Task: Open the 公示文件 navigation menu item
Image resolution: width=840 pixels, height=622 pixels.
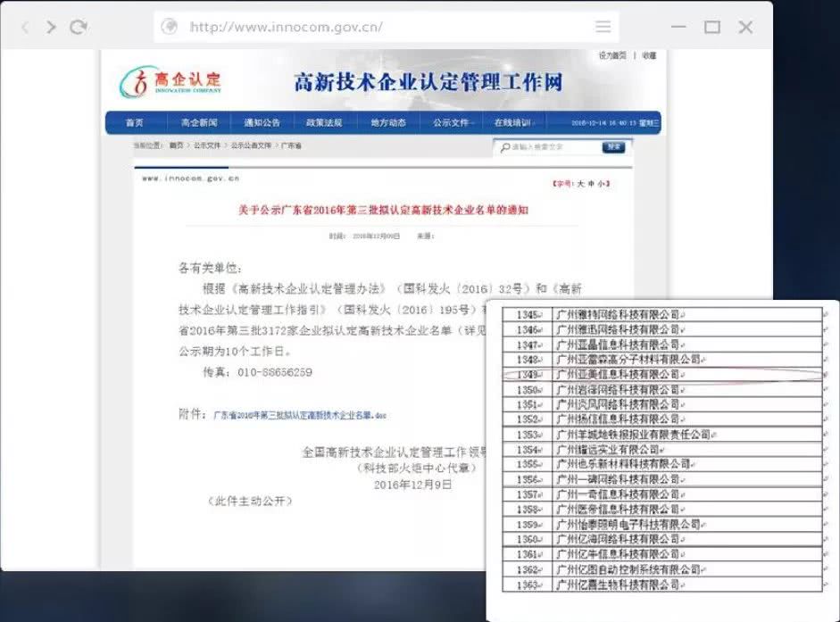Action: coord(452,122)
